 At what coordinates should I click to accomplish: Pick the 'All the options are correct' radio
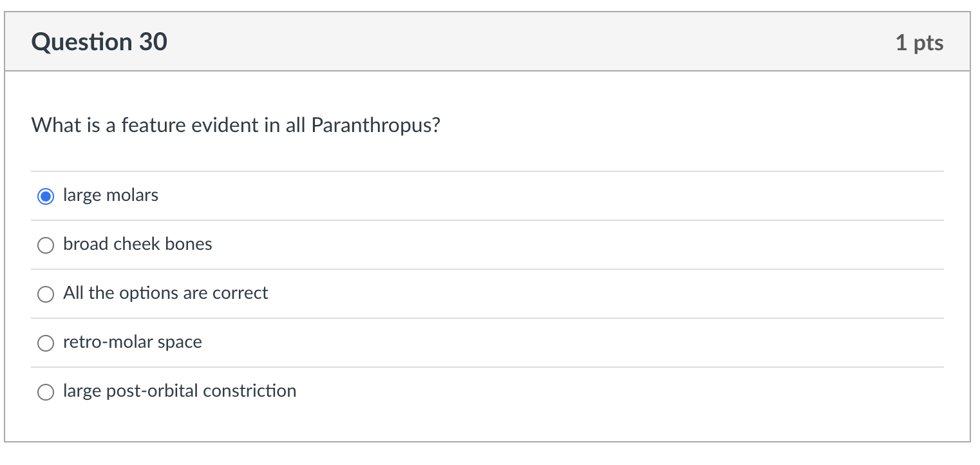point(46,294)
